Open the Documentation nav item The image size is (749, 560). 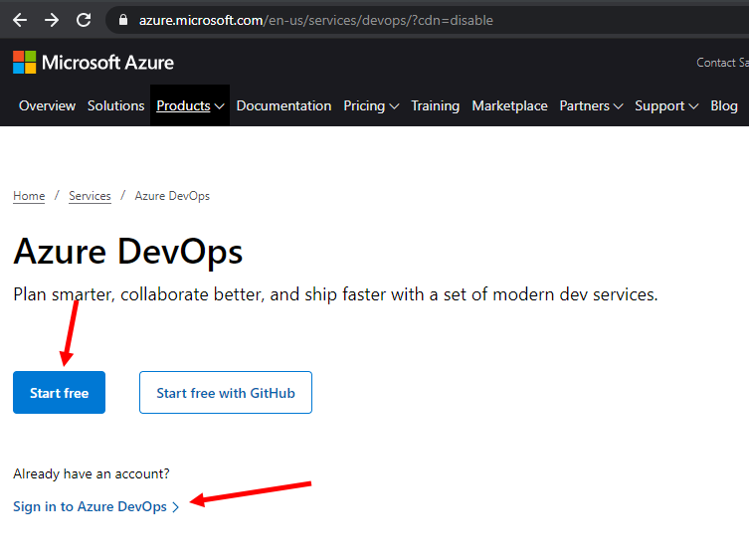(x=283, y=105)
